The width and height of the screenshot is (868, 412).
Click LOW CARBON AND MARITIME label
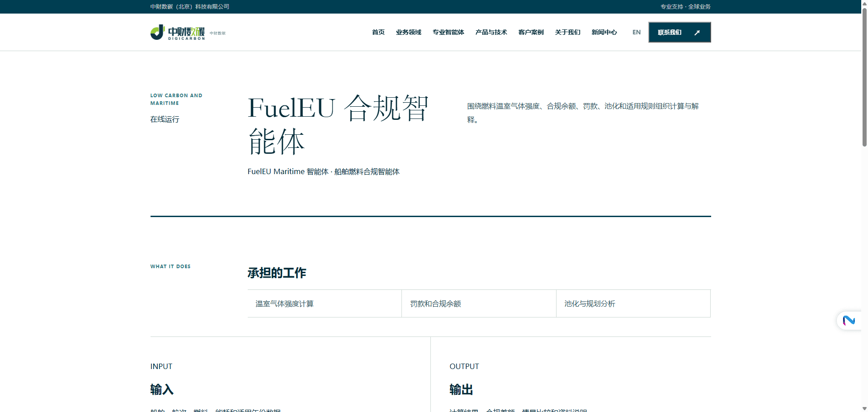(x=176, y=99)
